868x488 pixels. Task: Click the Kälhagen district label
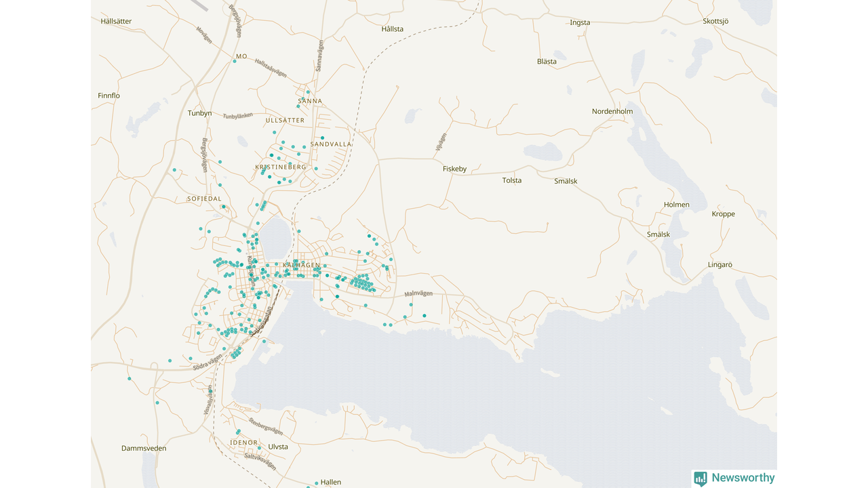click(301, 265)
